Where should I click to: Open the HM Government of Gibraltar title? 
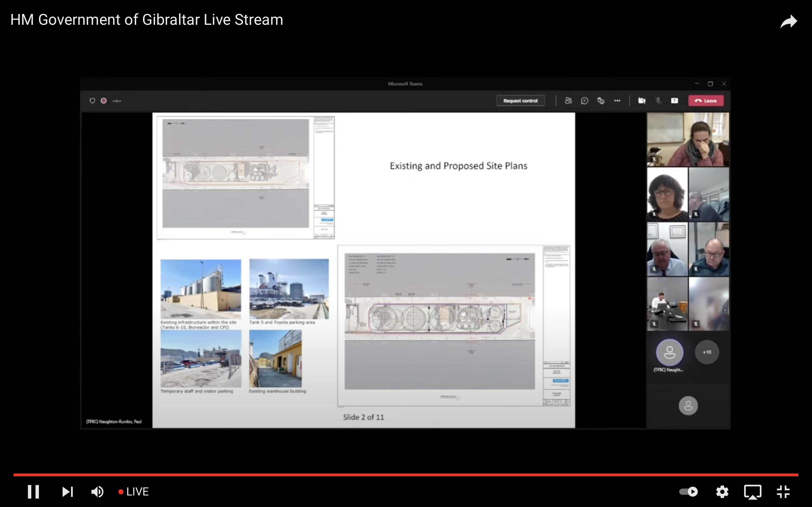pos(147,20)
